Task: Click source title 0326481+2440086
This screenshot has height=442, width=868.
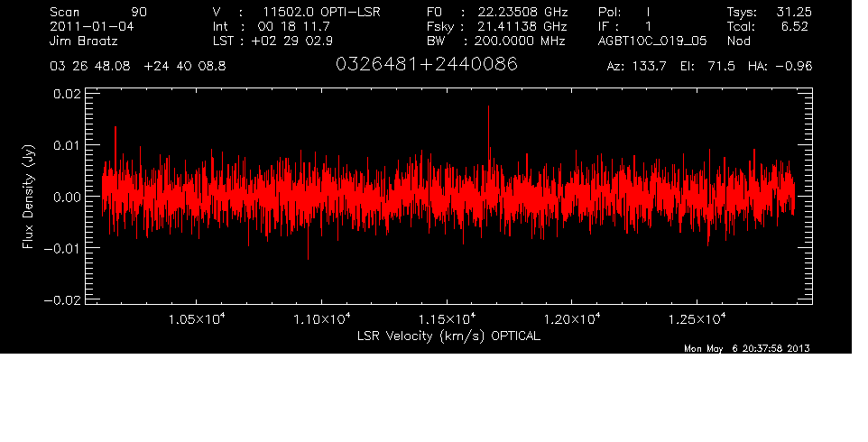Action: [x=427, y=64]
